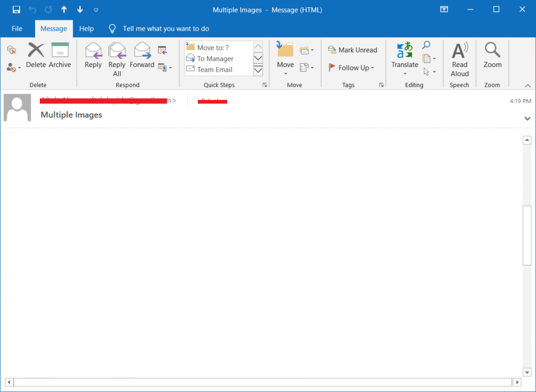Switch to the Help tab
Screen dimensions: 536x392
(x=86, y=29)
